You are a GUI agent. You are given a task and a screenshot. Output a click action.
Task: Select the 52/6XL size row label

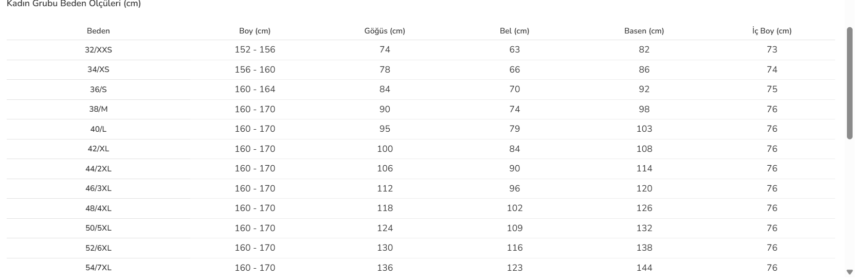98,248
